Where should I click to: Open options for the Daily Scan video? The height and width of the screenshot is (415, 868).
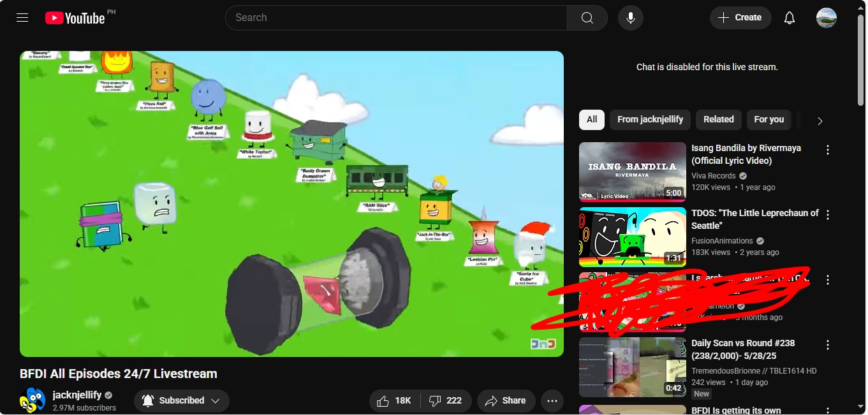[x=827, y=344]
